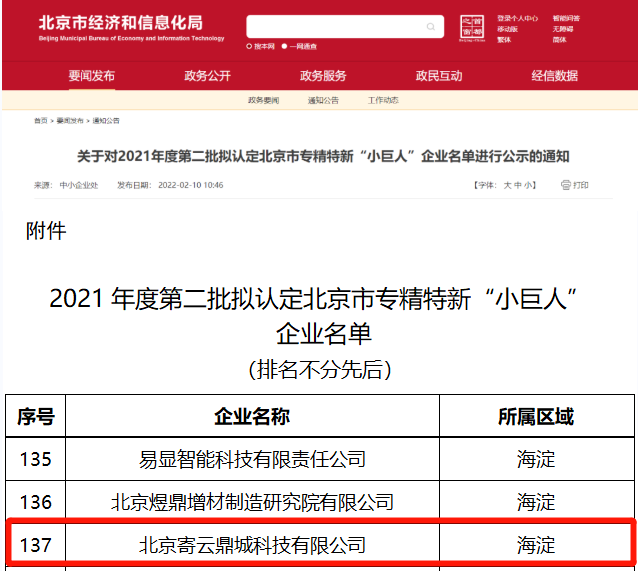
Task: Open the 政民互动 menu item
Action: coord(439,76)
